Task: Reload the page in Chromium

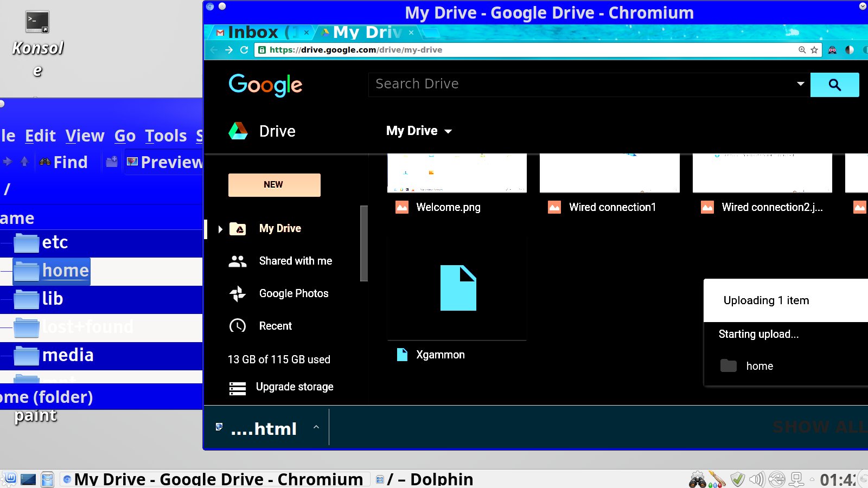Action: click(244, 50)
